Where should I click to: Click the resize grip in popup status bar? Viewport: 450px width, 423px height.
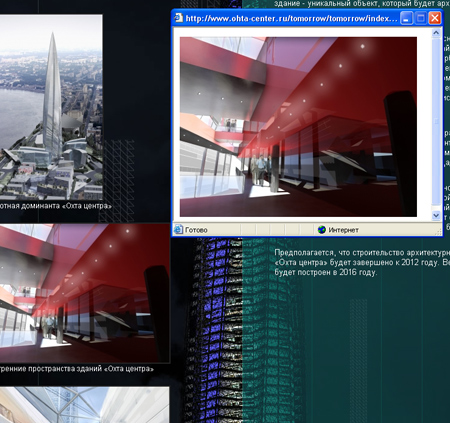pyautogui.click(x=438, y=231)
